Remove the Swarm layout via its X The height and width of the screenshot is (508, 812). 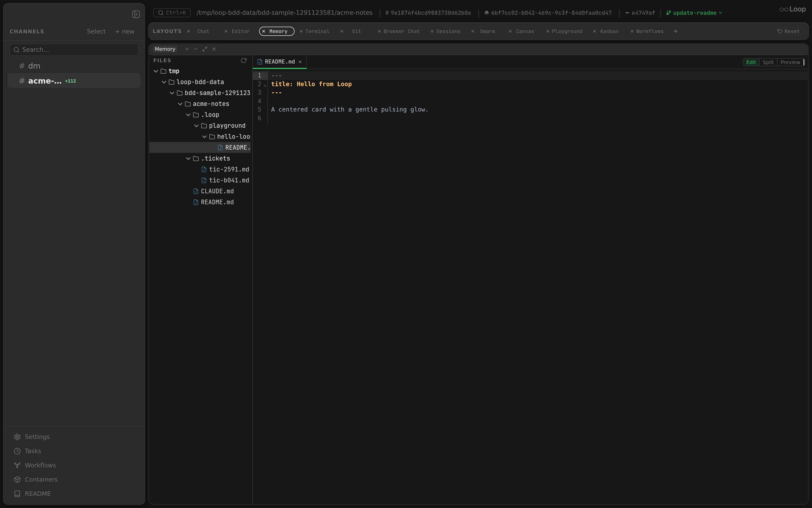[473, 31]
